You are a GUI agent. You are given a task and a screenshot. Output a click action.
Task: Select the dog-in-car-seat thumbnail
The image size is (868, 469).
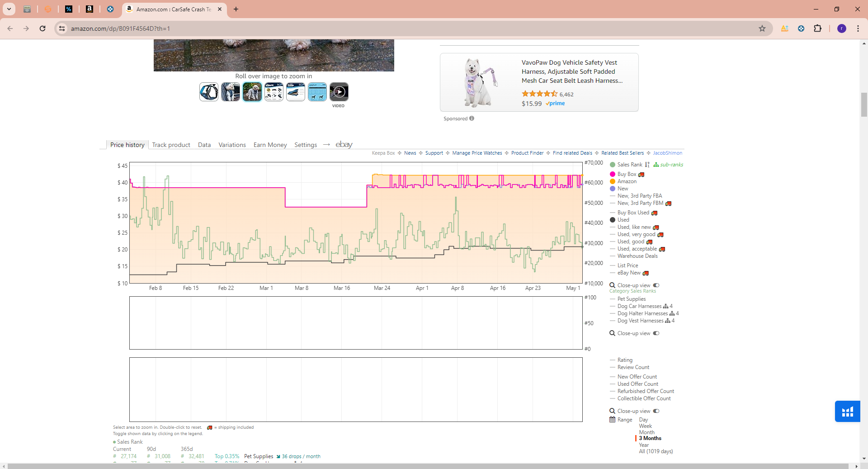click(231, 92)
